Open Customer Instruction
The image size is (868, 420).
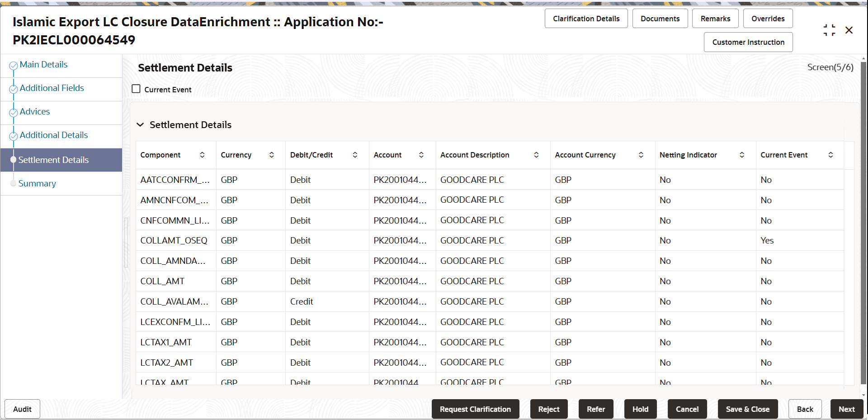(x=748, y=42)
